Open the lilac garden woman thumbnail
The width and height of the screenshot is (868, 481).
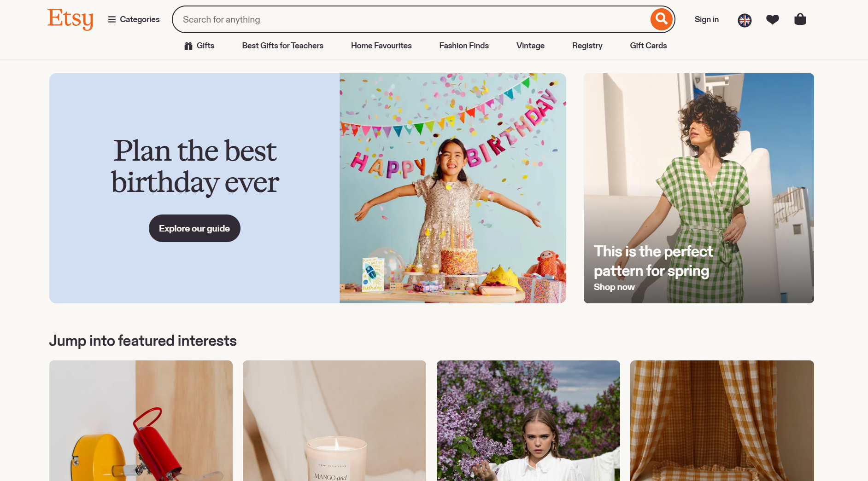(x=528, y=421)
